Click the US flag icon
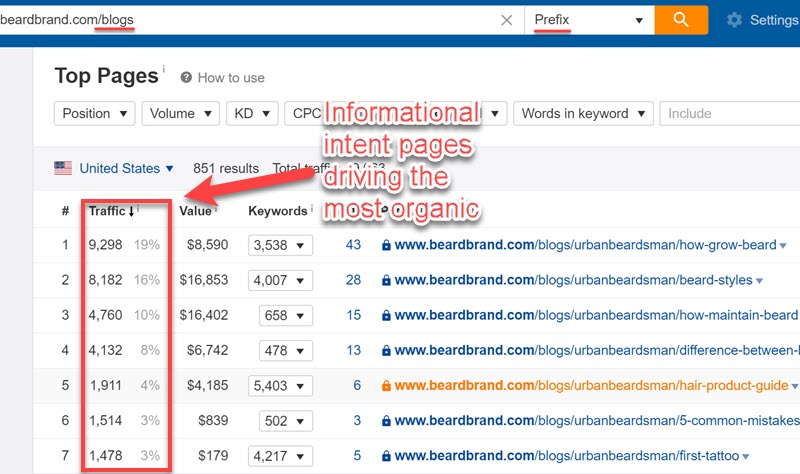The width and height of the screenshot is (800, 474). pyautogui.click(x=63, y=168)
